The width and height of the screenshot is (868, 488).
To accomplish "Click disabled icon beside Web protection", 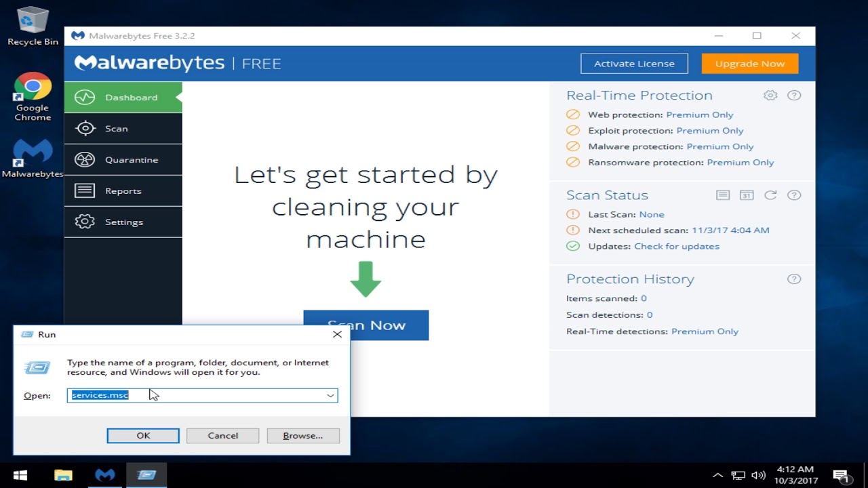I will 573,115.
